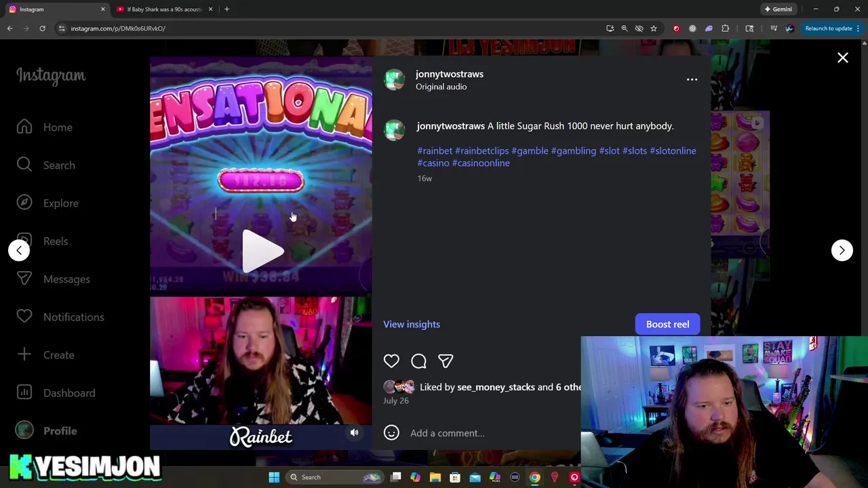868x488 pixels.
Task: Click the Instagram wordmark logo
Action: (51, 75)
